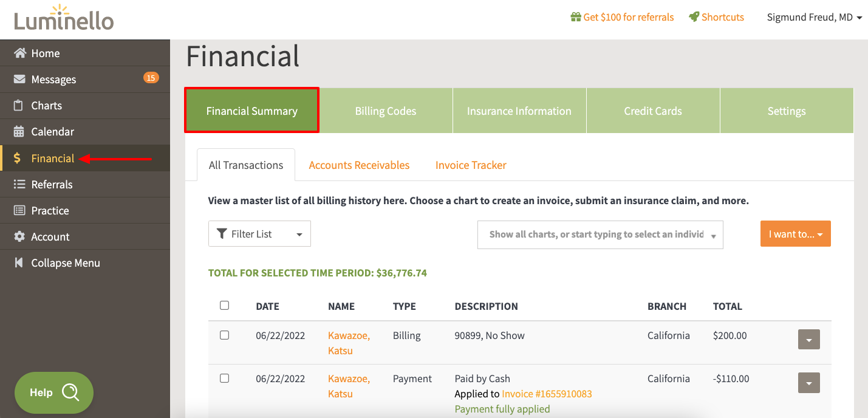
Task: Click the -$110.00 total cell
Action: click(x=731, y=379)
